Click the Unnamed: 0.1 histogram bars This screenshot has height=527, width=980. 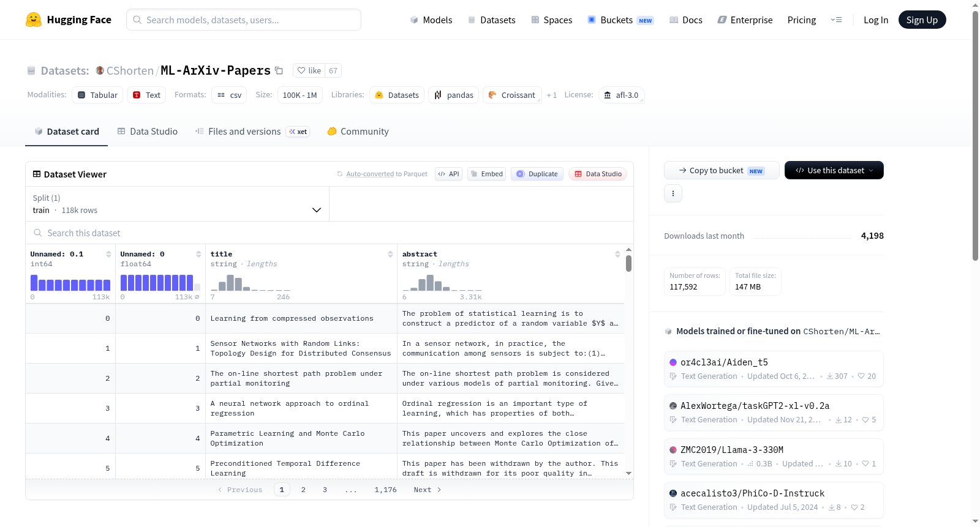point(70,282)
